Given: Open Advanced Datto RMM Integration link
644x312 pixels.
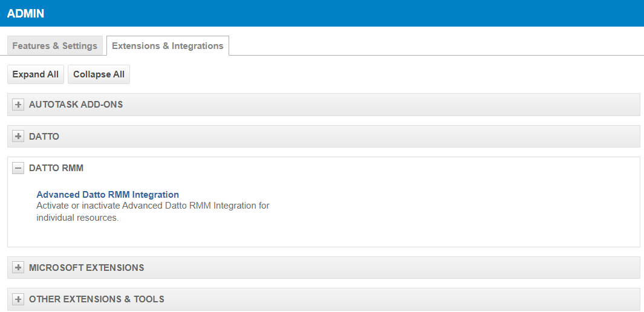Looking at the screenshot, I should pyautogui.click(x=108, y=195).
